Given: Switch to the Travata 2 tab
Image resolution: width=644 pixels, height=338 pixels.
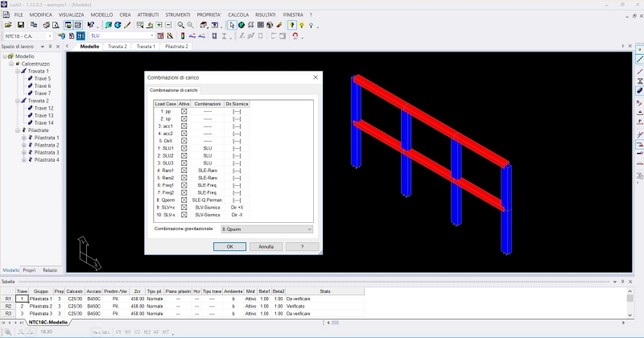Looking at the screenshot, I should [x=118, y=47].
